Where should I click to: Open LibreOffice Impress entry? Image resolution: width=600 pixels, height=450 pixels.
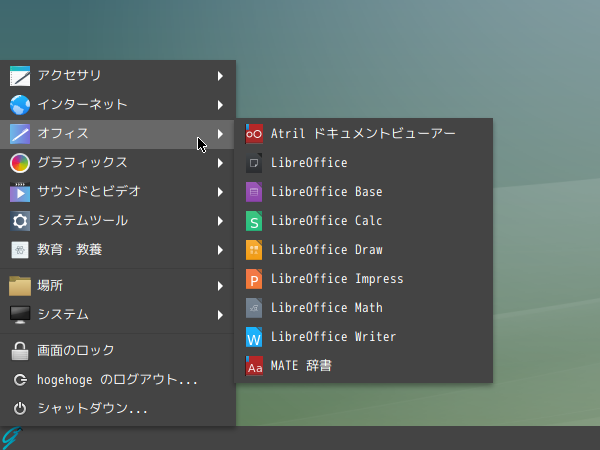364,279
